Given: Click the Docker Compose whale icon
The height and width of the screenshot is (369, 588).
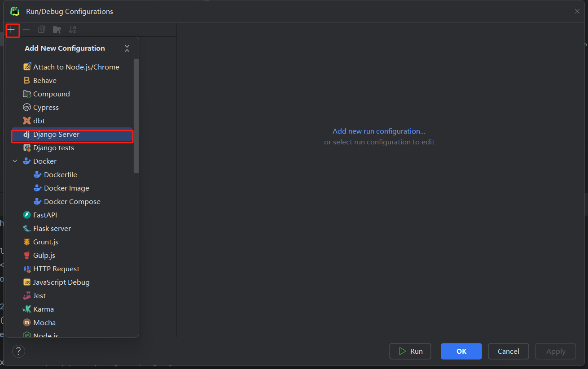Looking at the screenshot, I should [38, 201].
